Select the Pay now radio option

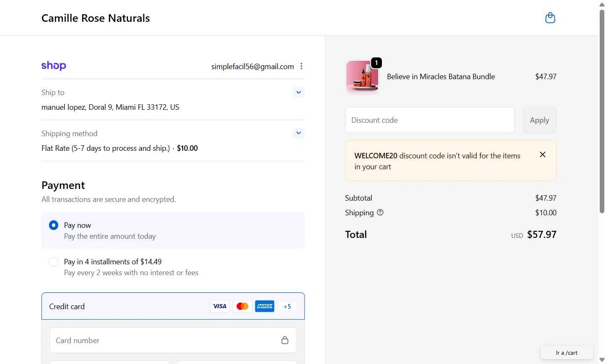[54, 225]
